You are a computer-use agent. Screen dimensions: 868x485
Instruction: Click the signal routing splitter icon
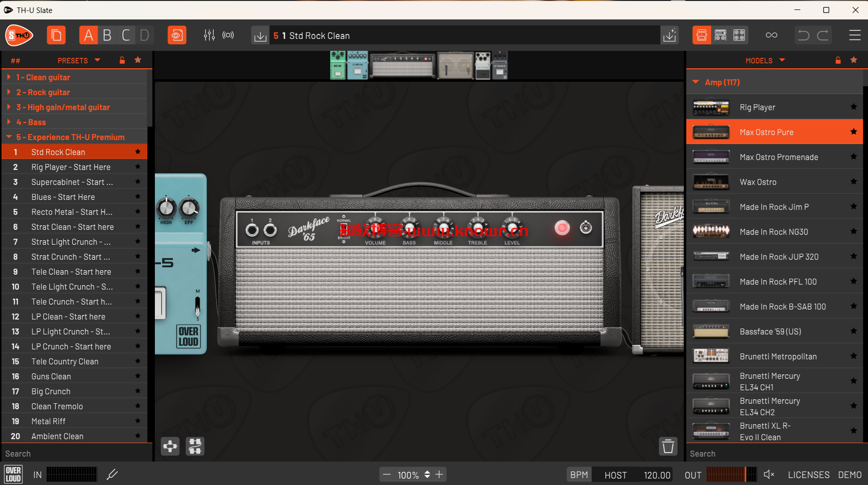click(x=195, y=446)
